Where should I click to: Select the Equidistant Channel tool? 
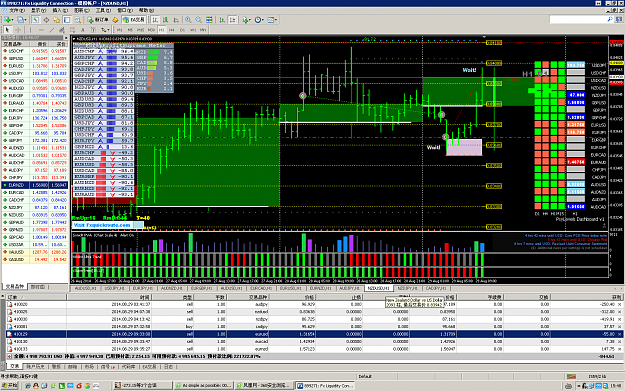[x=62, y=30]
